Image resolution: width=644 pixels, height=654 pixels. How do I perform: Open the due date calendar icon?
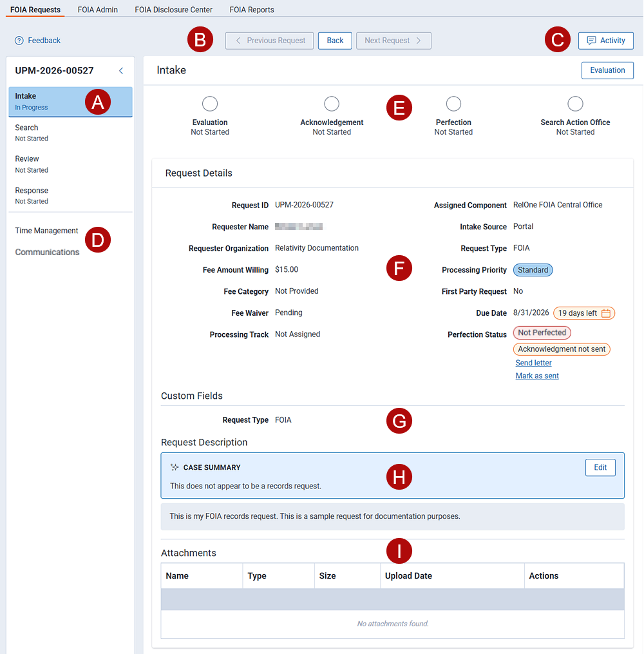606,313
